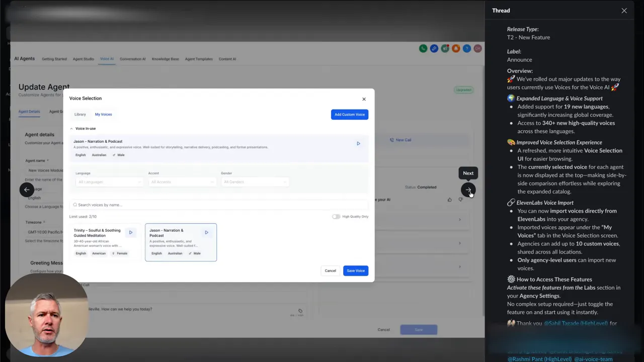Open the Conversation AI navigation item
This screenshot has height=362, width=644.
click(x=132, y=59)
